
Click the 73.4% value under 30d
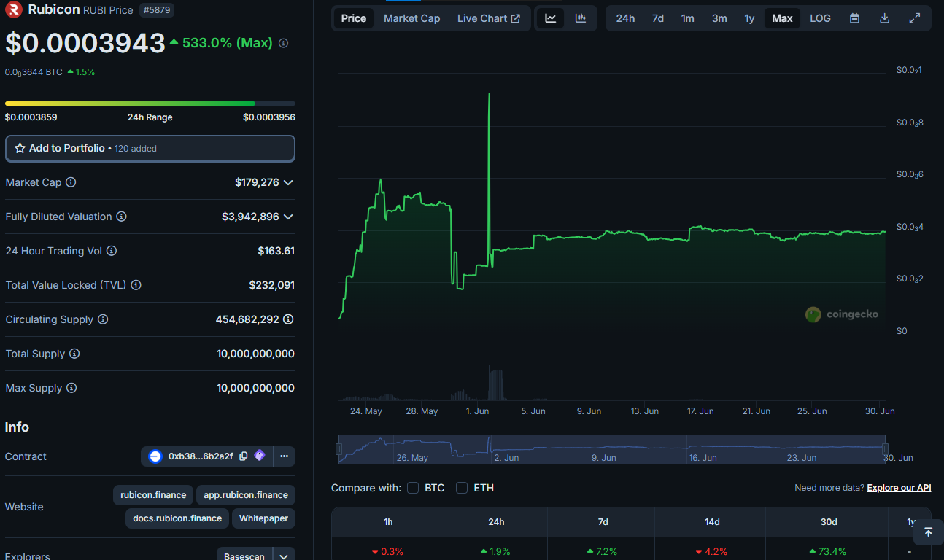[828, 551]
